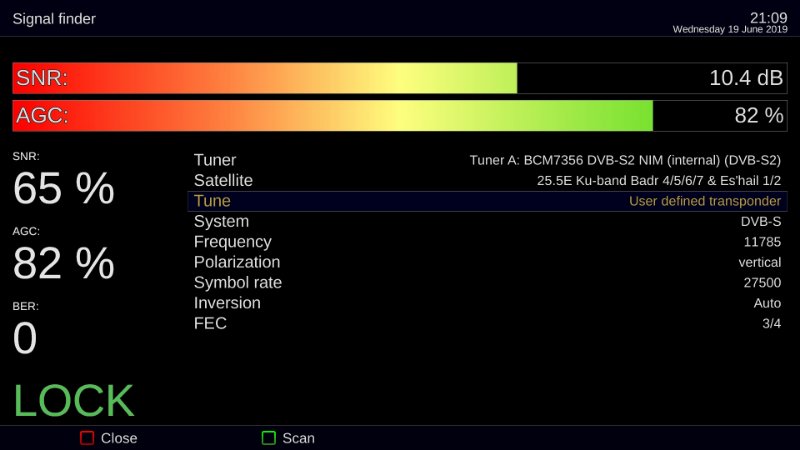The image size is (800, 450).
Task: Click the large 82 % AGC value on left
Action: [x=64, y=263]
